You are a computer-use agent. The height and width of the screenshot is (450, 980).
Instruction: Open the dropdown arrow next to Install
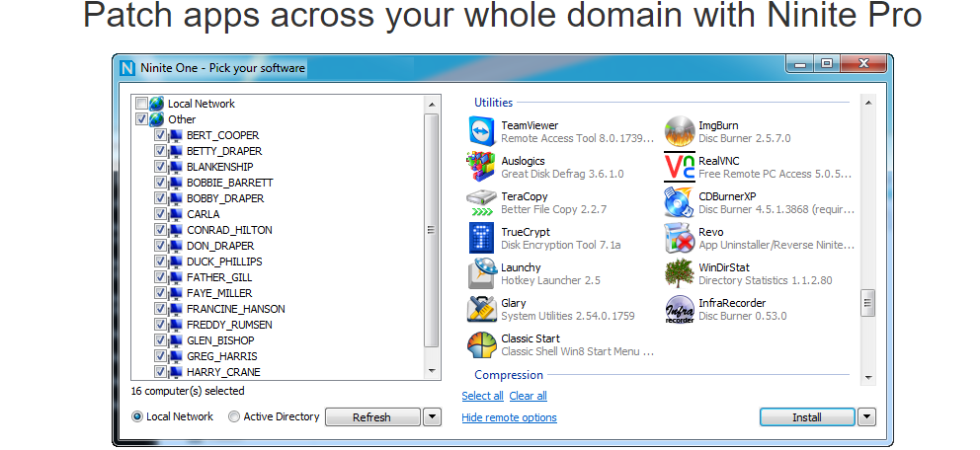point(866,416)
